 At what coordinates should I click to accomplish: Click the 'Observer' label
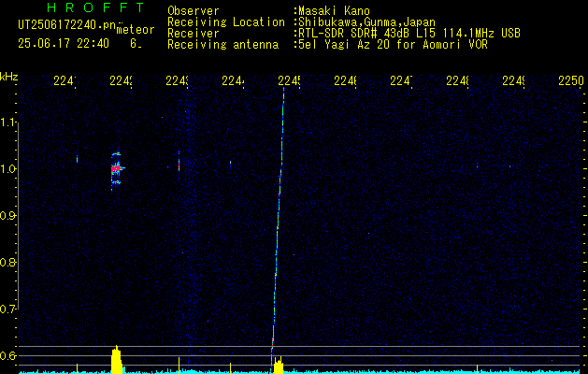coord(194,11)
